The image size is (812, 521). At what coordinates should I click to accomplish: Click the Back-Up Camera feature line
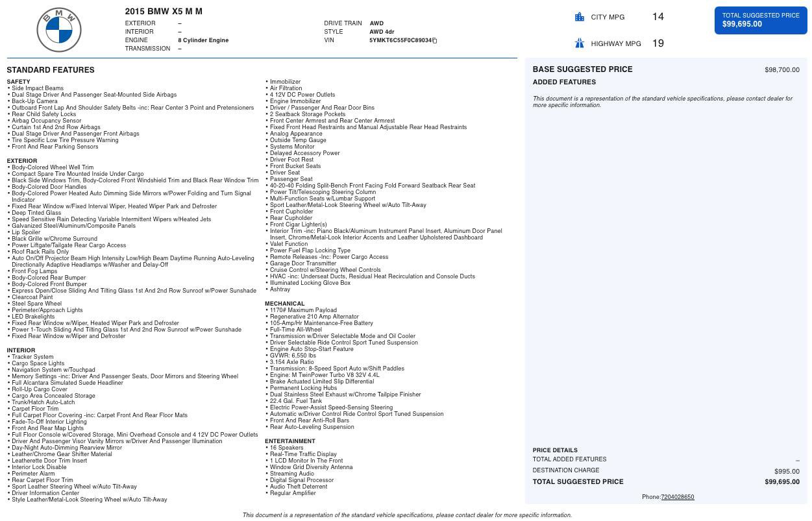[34, 101]
